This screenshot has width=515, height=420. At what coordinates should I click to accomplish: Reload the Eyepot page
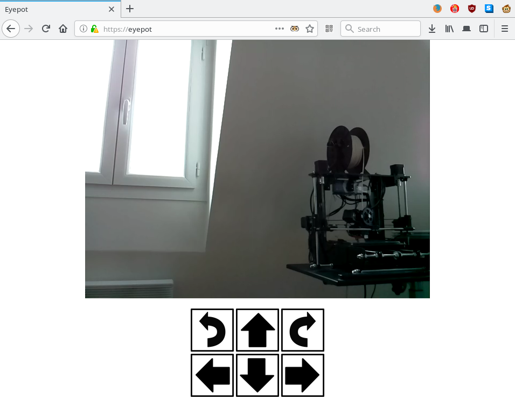[x=46, y=29]
